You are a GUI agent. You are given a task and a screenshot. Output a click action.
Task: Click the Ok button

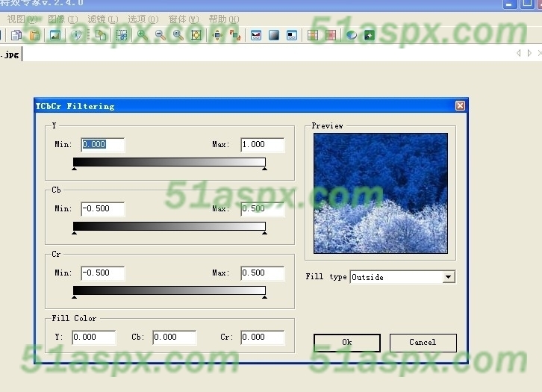click(x=346, y=343)
